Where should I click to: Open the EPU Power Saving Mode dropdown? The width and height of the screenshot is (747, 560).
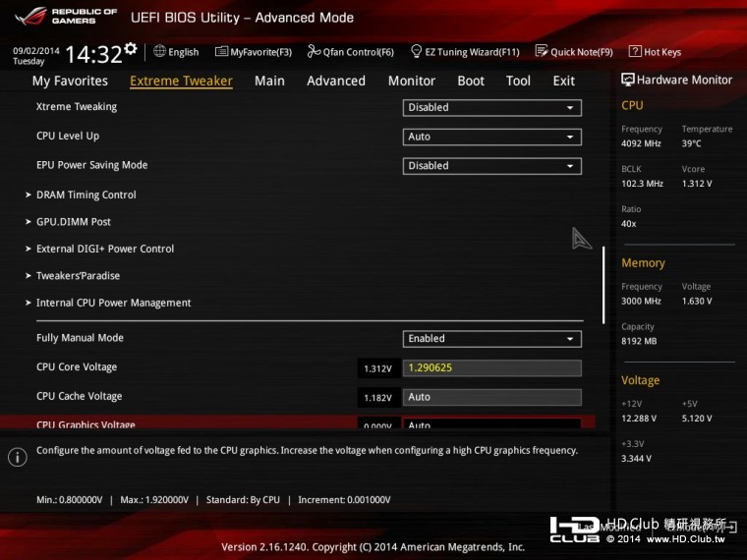click(x=491, y=166)
